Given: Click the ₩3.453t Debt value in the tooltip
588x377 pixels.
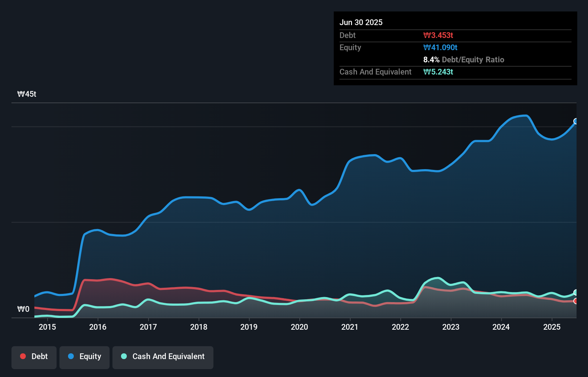Looking at the screenshot, I should pos(438,35).
